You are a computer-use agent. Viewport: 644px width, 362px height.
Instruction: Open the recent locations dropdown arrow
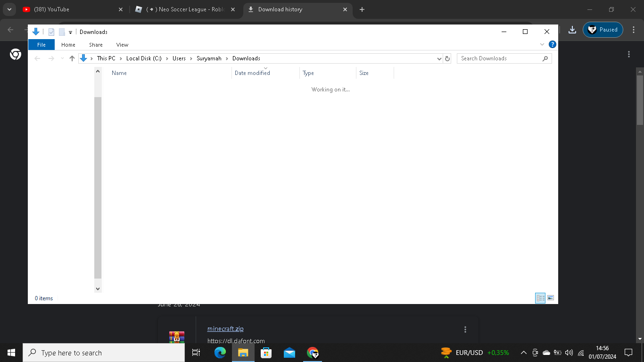62,58
